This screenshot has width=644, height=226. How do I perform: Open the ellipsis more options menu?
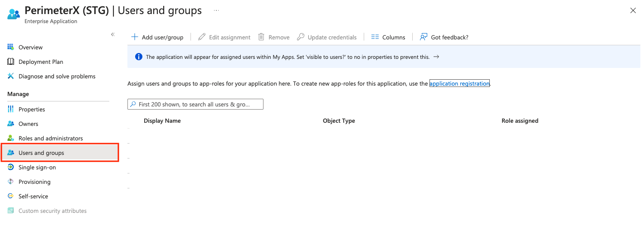click(x=216, y=10)
